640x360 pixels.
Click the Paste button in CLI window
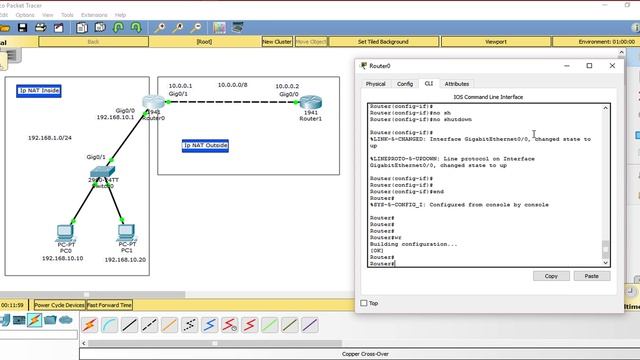591,276
